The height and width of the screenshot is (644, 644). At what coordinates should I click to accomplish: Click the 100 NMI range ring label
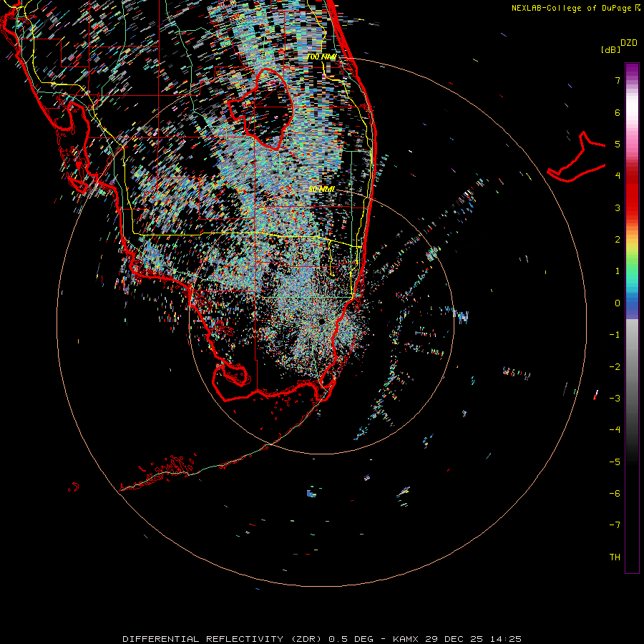pos(321,57)
